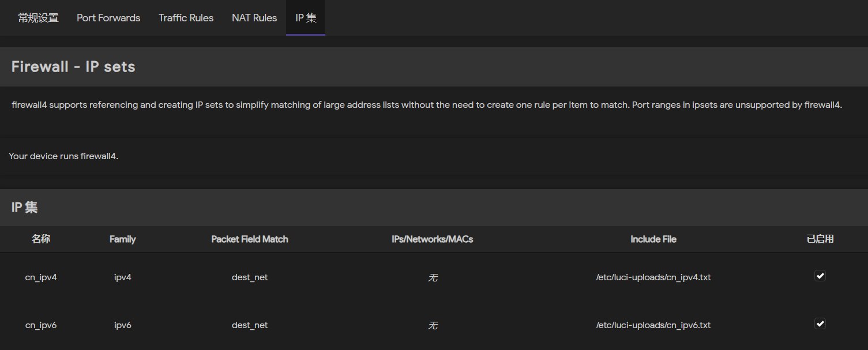Open the 常规设置 tab
The image size is (868, 350).
coord(38,18)
